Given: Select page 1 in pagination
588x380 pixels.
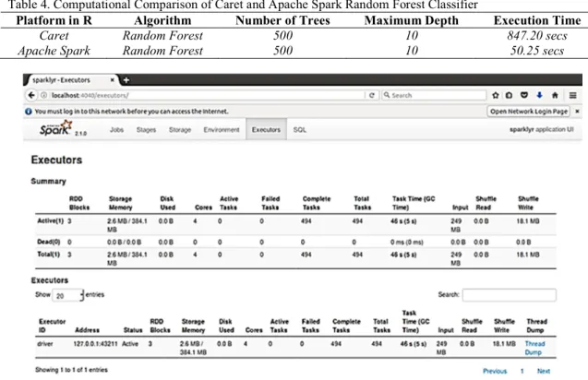Looking at the screenshot, I should point(522,371).
